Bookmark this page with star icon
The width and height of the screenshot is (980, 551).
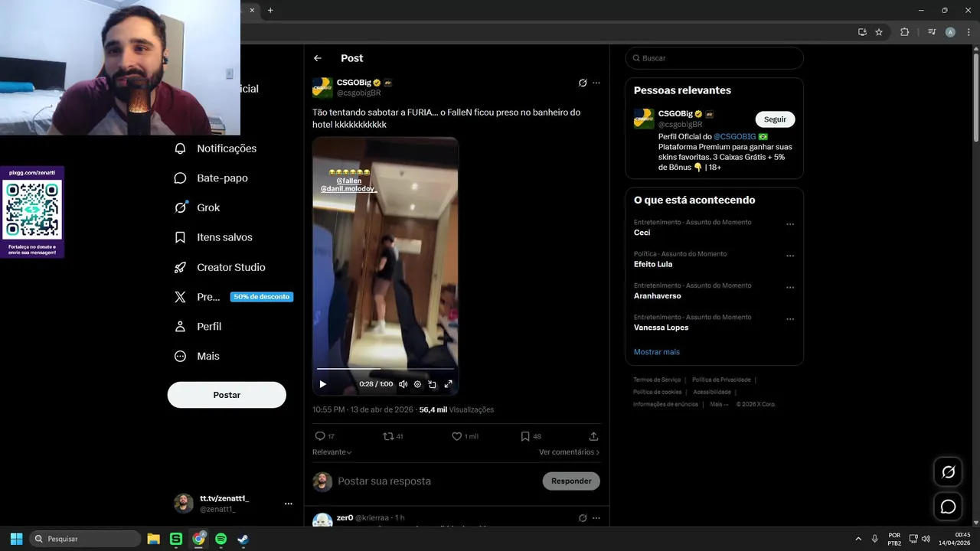(879, 32)
